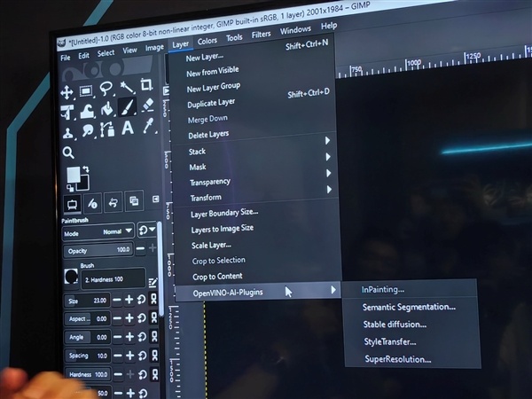This screenshot has width=532, height=399.
Task: Toggle the Angle link chain icon
Action: (154, 337)
